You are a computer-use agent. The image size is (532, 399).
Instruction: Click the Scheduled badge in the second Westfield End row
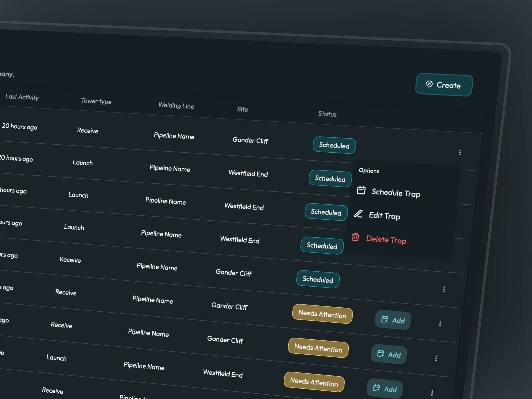[326, 212]
